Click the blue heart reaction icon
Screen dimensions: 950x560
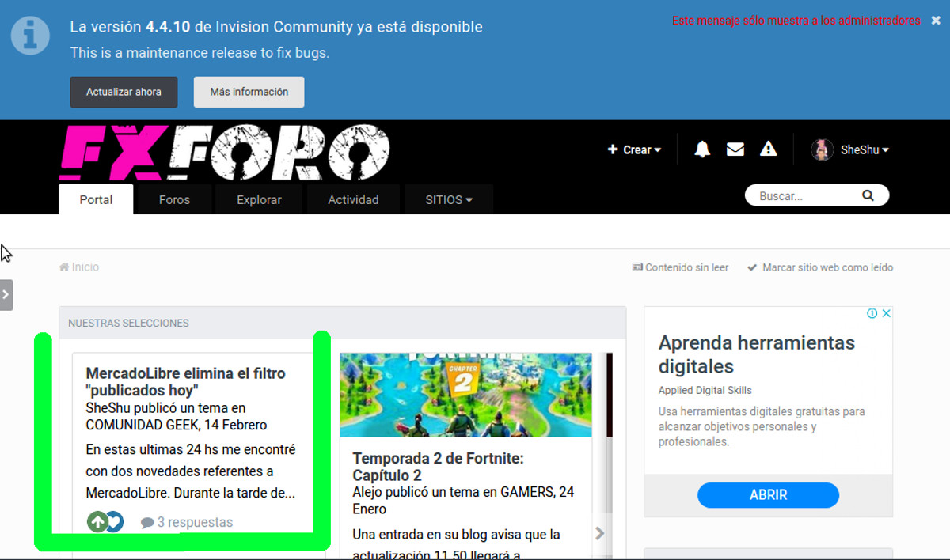click(113, 521)
